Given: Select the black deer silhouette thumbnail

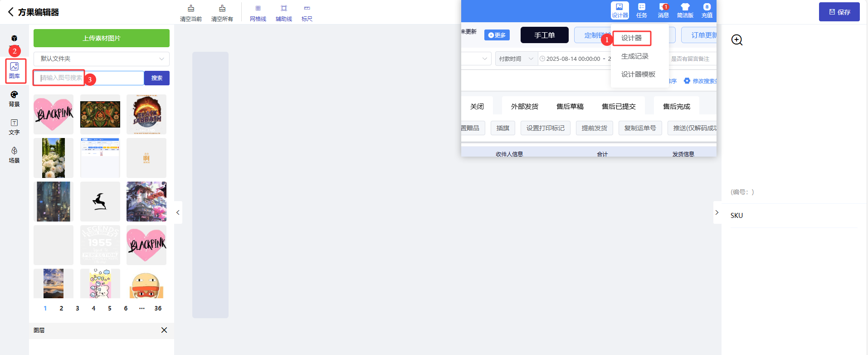Looking at the screenshot, I should click(x=100, y=202).
